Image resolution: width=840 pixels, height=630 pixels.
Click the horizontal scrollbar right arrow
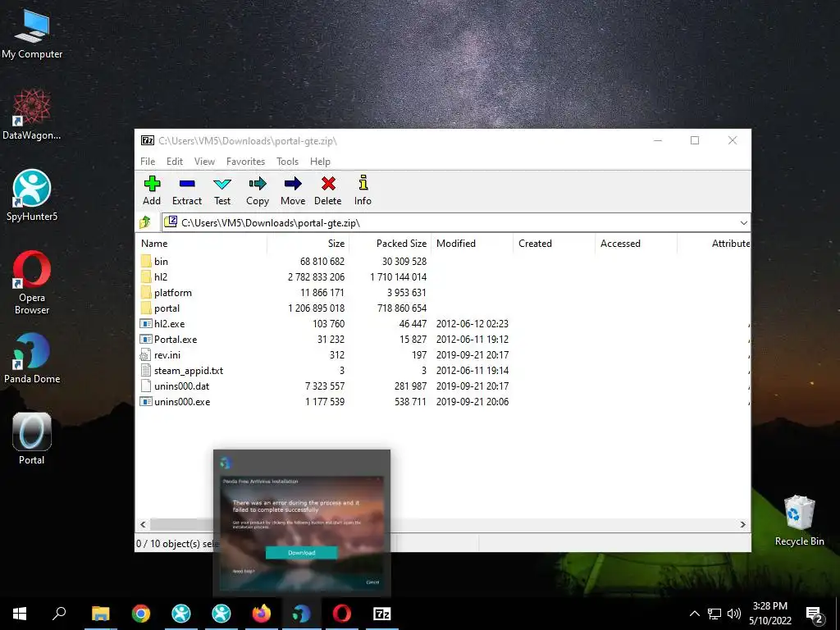coord(743,524)
